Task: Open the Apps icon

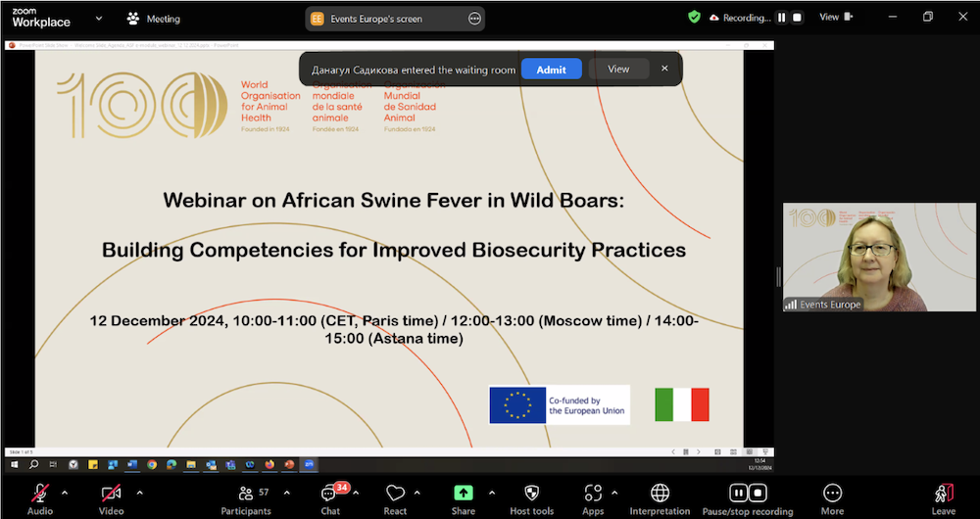Action: [593, 493]
